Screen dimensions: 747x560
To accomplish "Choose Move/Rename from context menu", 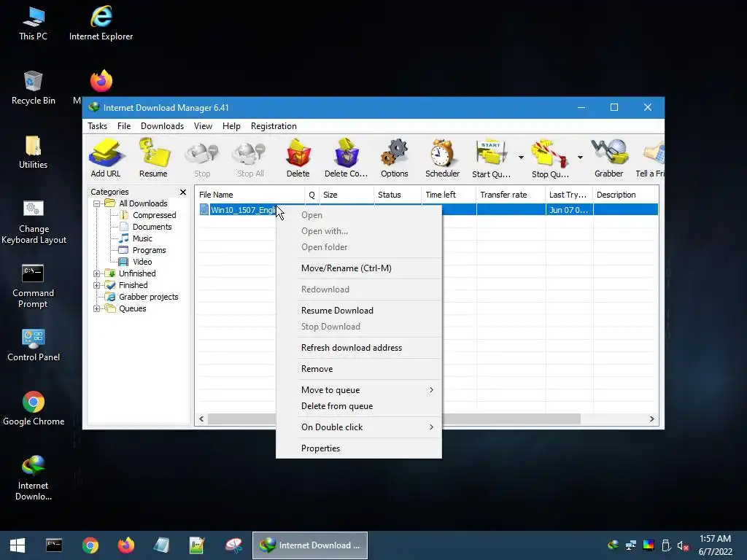I will tap(359, 268).
